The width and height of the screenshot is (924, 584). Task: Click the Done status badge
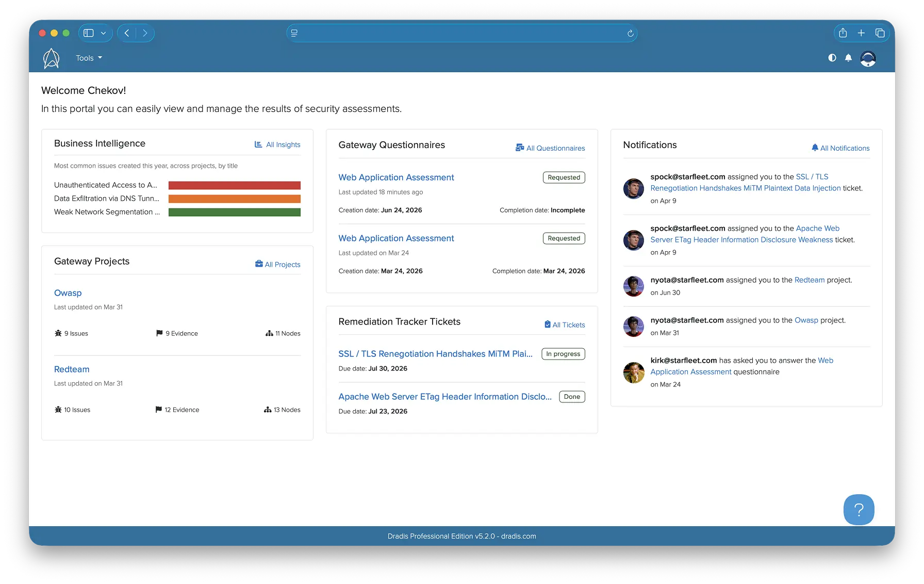click(572, 397)
